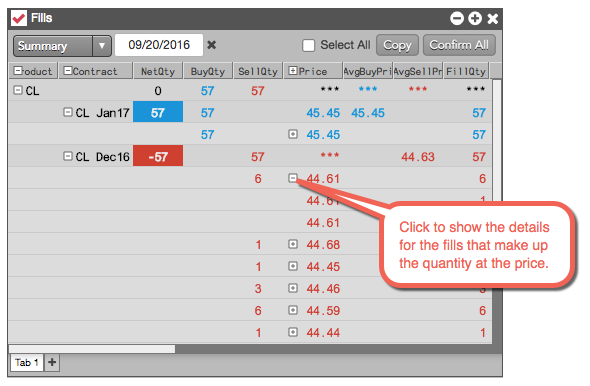This screenshot has width=590, height=386.
Task: Click the FillQty column header
Action: tap(466, 71)
